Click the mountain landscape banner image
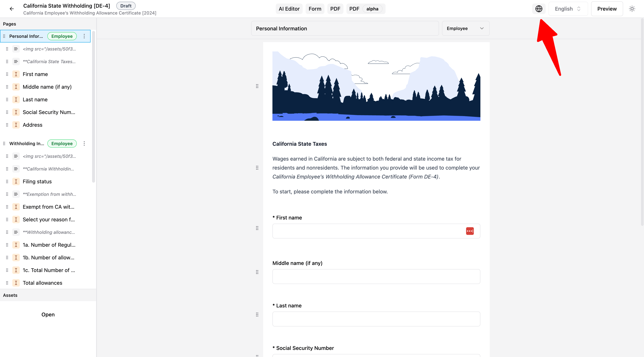The width and height of the screenshot is (644, 357). point(376,86)
